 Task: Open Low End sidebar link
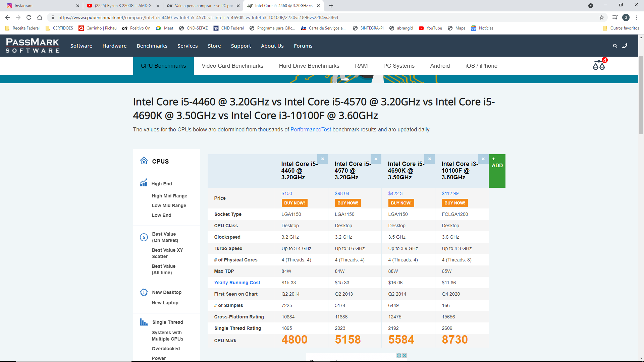(x=161, y=215)
